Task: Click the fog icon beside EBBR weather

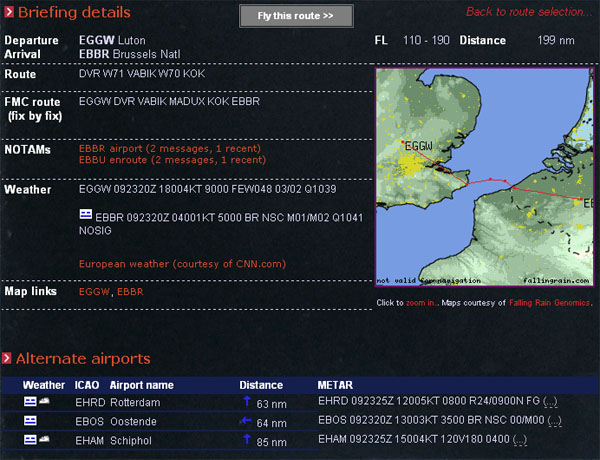Action: click(86, 214)
